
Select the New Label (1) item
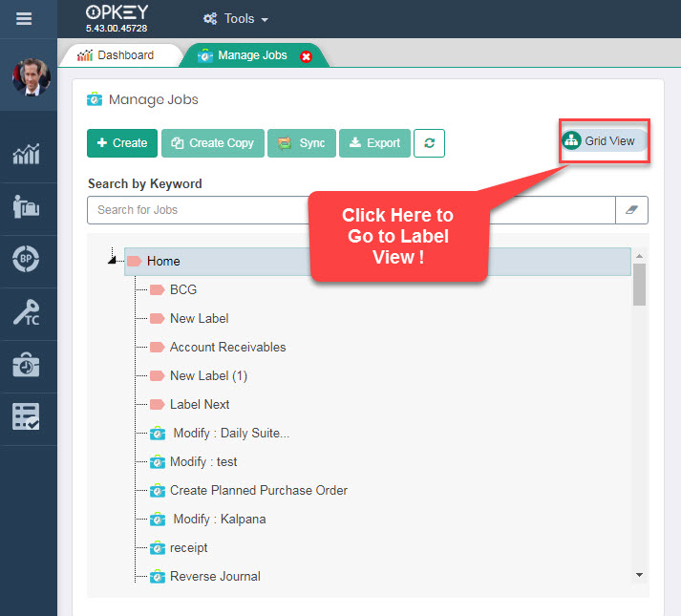pyautogui.click(x=208, y=375)
